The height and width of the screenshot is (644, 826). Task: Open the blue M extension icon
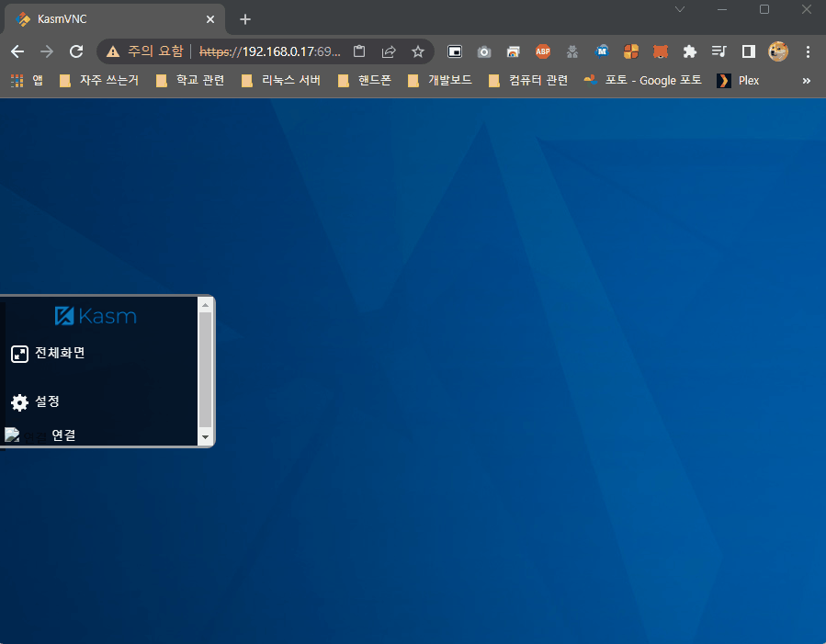tap(602, 51)
